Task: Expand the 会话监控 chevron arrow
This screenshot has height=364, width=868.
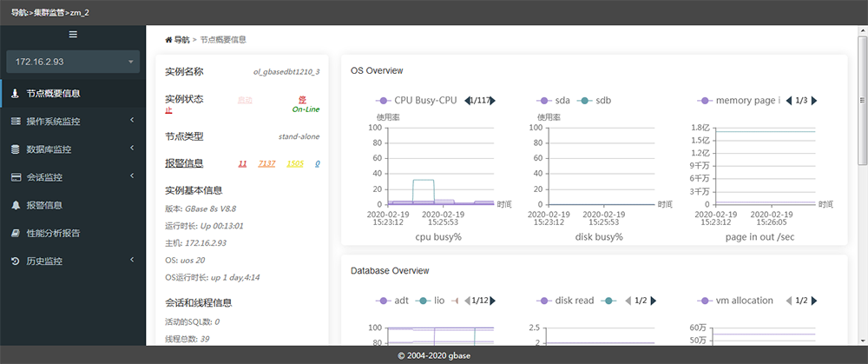Action: (132, 176)
